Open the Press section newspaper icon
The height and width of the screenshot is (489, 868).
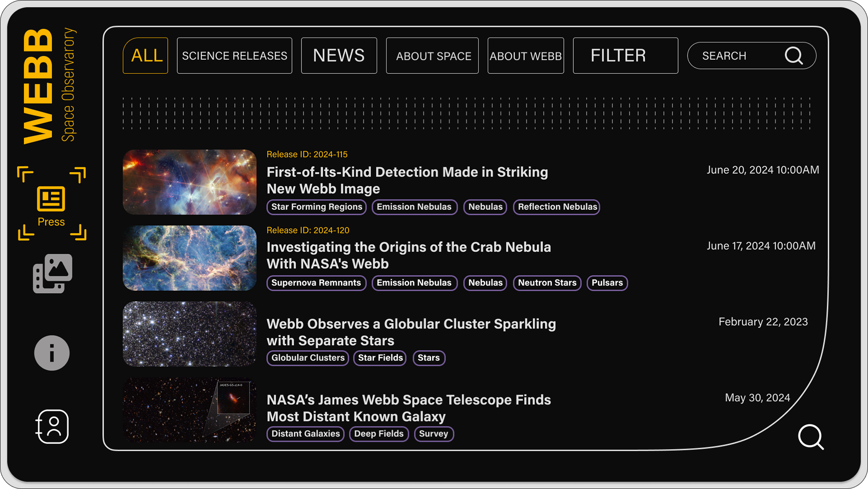[51, 199]
